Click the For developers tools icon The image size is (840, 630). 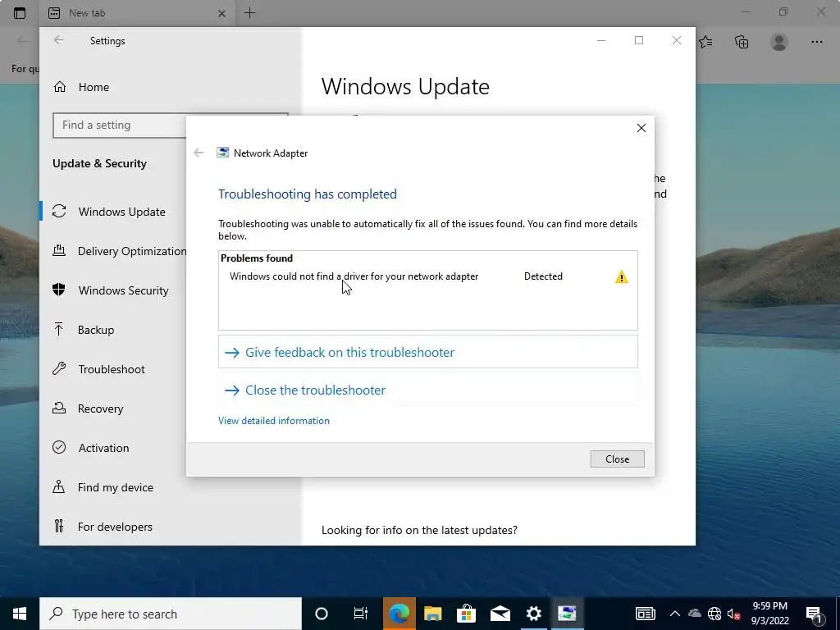(x=59, y=526)
